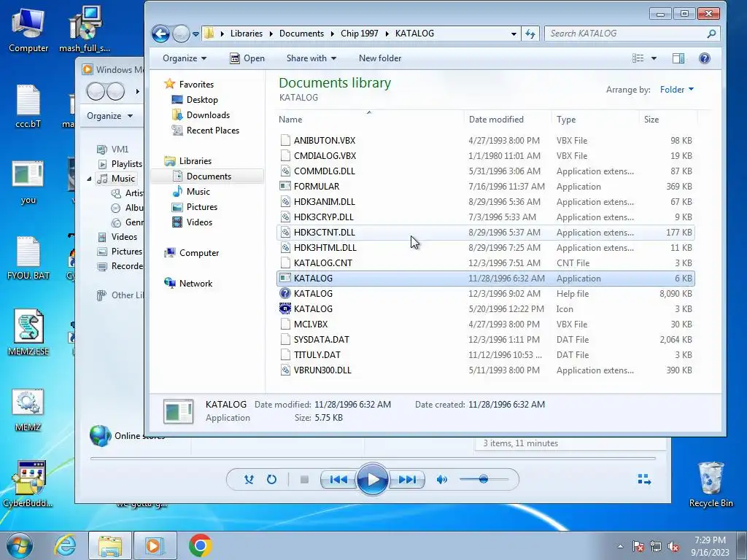The width and height of the screenshot is (747, 560).
Task: Go to previous track in Media Player
Action: tap(338, 480)
